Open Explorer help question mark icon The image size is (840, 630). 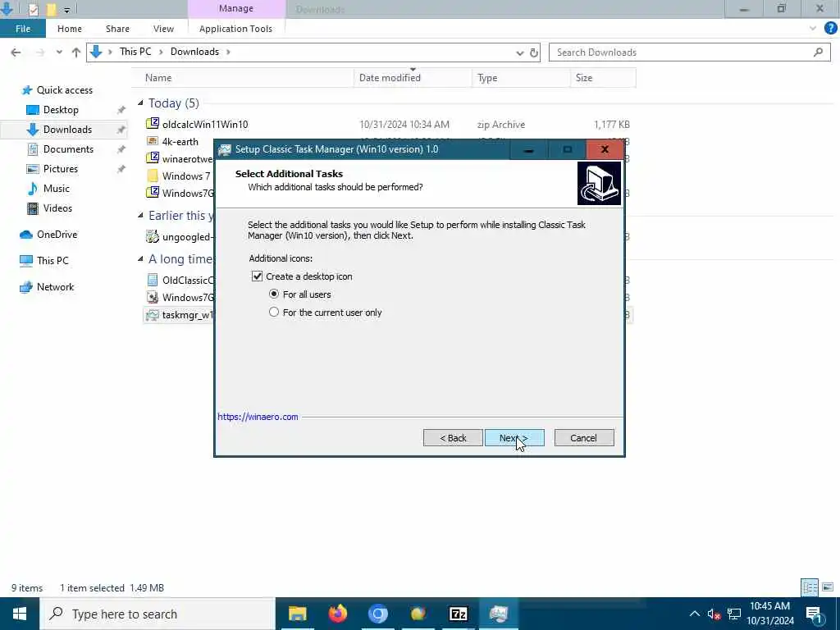click(x=830, y=29)
